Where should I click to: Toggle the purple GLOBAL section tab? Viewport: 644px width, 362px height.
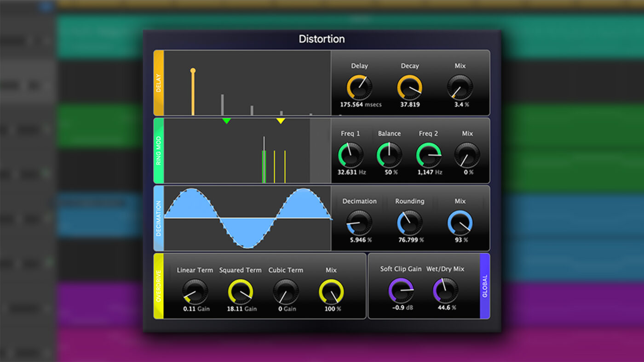485,286
